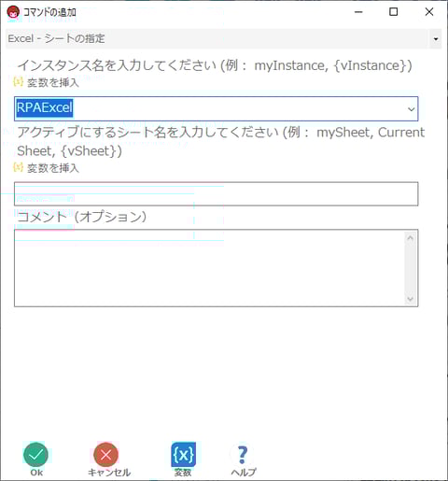
Task: Minimize the コマンドの追加 dialog window
Action: tap(358, 12)
